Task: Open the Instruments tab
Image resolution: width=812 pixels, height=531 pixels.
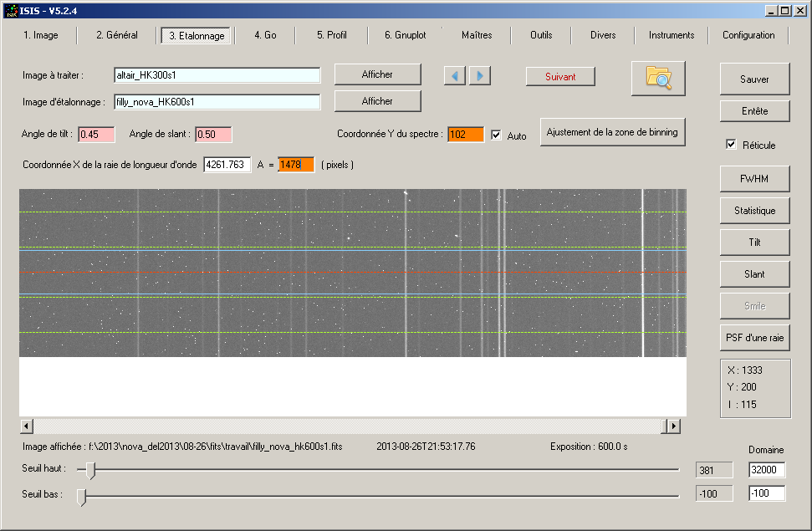Action: (671, 35)
